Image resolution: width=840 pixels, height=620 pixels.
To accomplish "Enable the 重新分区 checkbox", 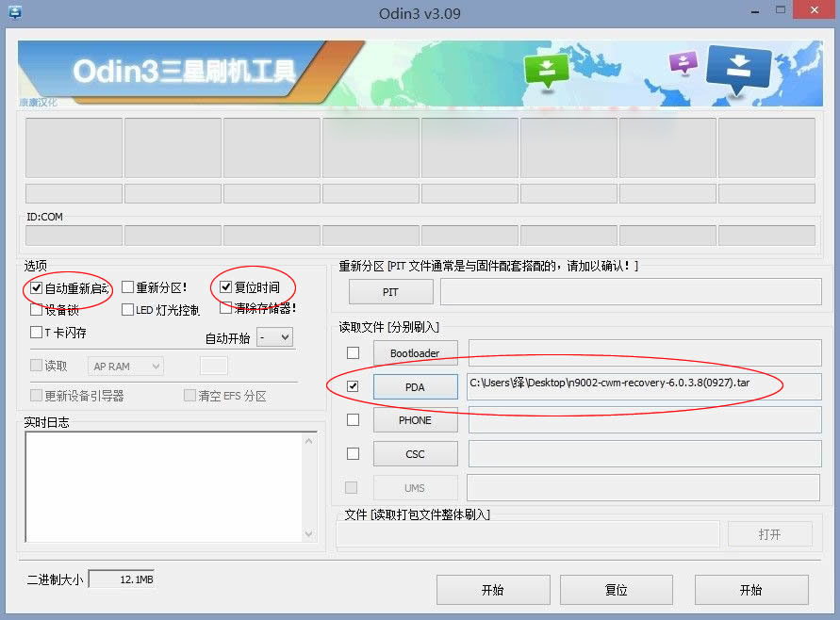I will click(127, 287).
